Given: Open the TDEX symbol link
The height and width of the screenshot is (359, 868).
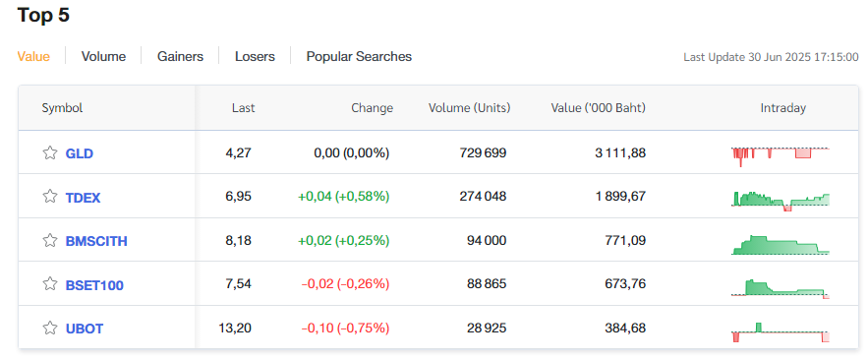Looking at the screenshot, I should click(x=83, y=198).
